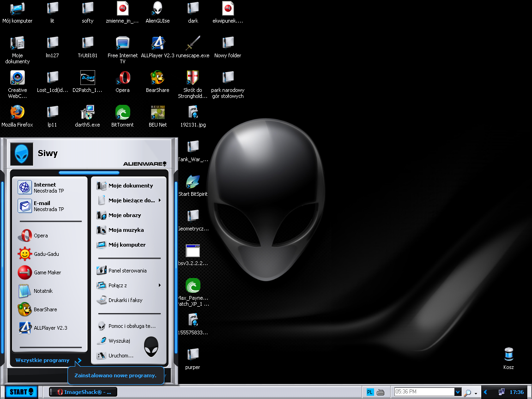The height and width of the screenshot is (399, 532).
Task: Click the AlienGUIse desktop icon
Action: (157, 8)
